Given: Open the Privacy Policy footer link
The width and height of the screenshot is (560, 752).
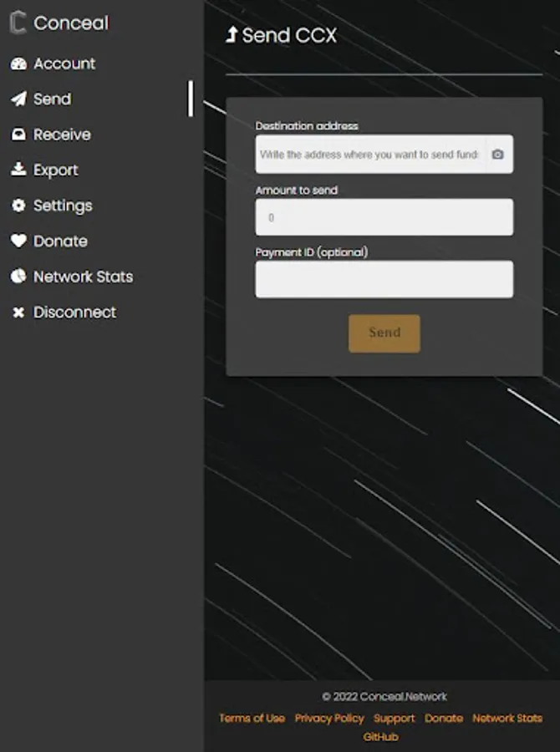Looking at the screenshot, I should pos(329,718).
